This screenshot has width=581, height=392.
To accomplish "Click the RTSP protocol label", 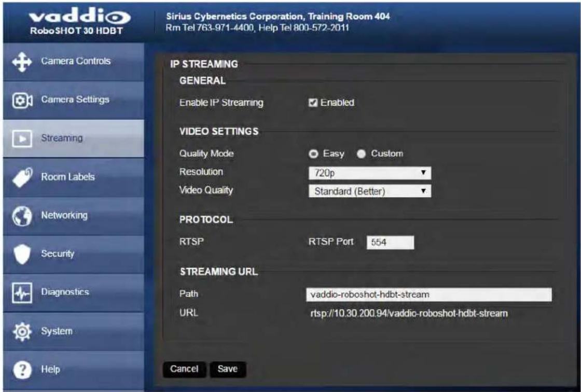I will coord(191,242).
